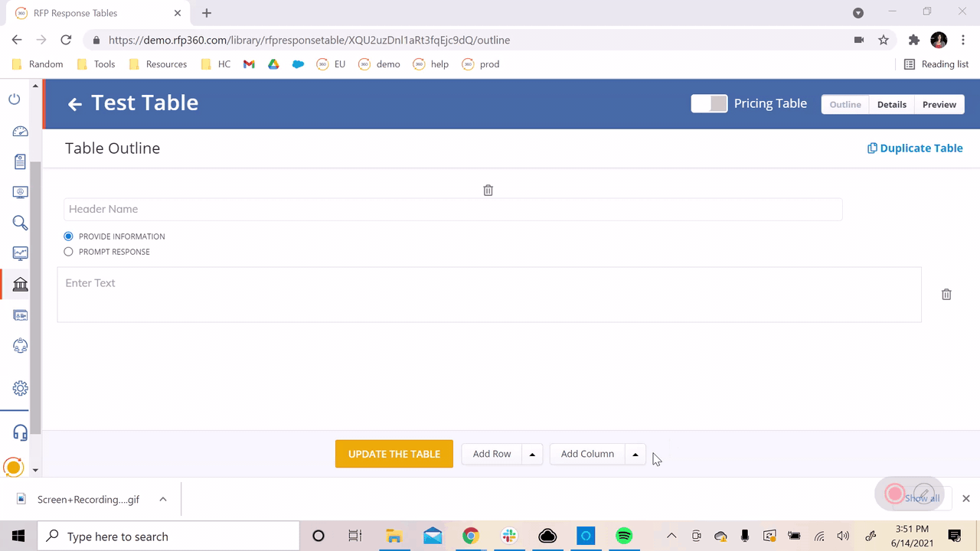Click the UPDATE THE TABLE button
980x551 pixels.
click(x=394, y=454)
